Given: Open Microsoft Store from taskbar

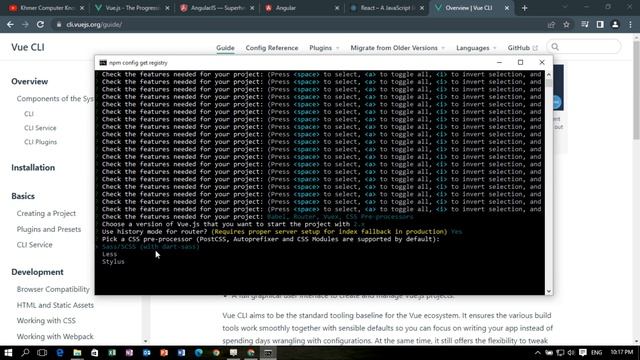Looking at the screenshot, I should (94, 353).
